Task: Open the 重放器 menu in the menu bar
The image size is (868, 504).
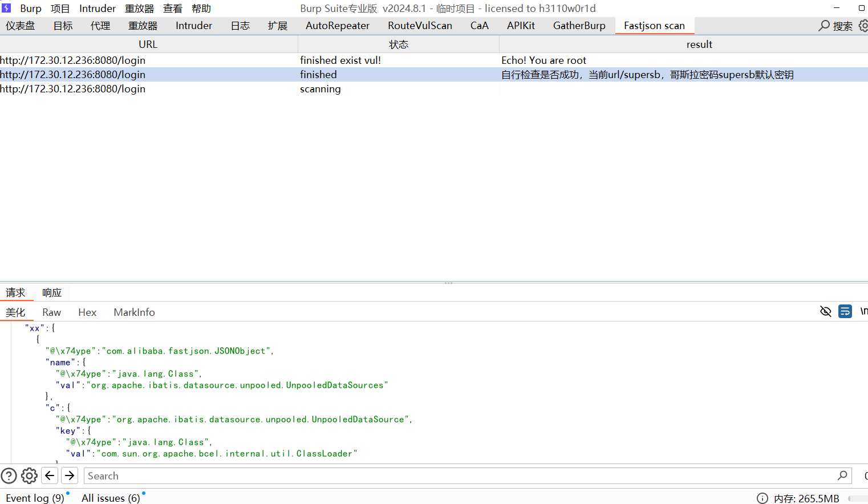Action: click(140, 9)
